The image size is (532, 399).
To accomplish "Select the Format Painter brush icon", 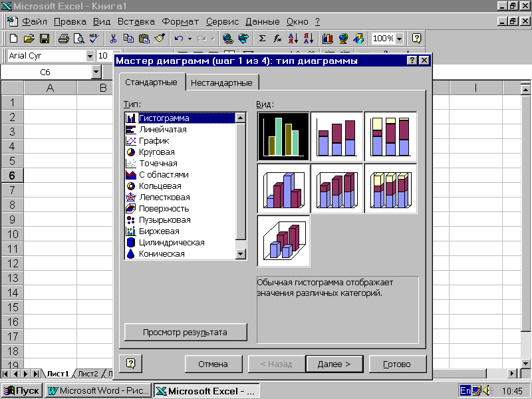I will (x=160, y=39).
